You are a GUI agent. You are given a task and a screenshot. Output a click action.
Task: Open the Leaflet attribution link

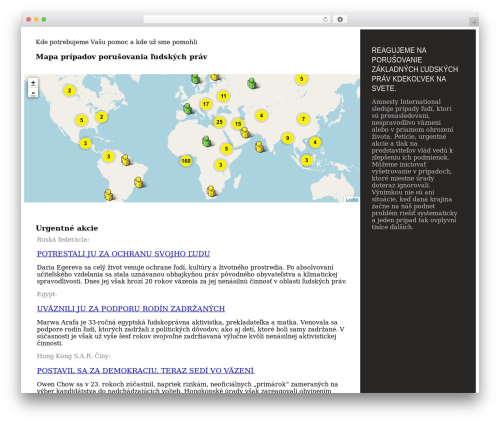pyautogui.click(x=352, y=199)
